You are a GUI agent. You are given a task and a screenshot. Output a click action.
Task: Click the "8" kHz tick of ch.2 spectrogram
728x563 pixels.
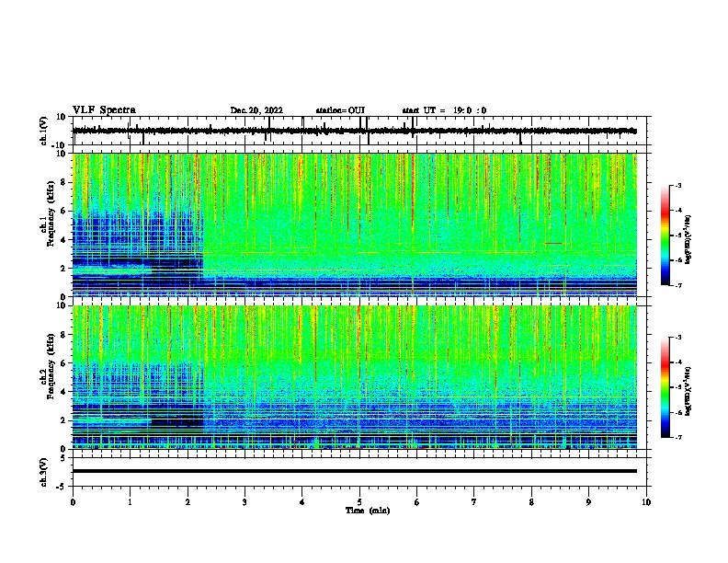tap(63, 335)
